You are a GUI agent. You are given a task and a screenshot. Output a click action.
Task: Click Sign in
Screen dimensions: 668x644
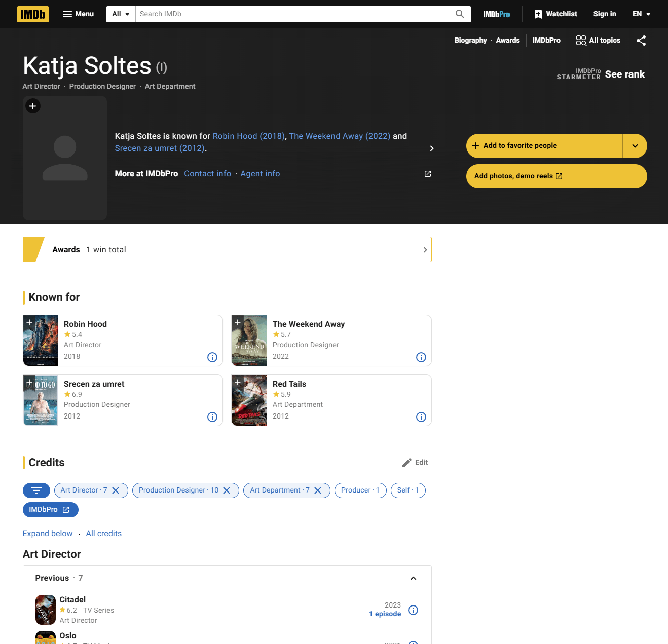(605, 14)
